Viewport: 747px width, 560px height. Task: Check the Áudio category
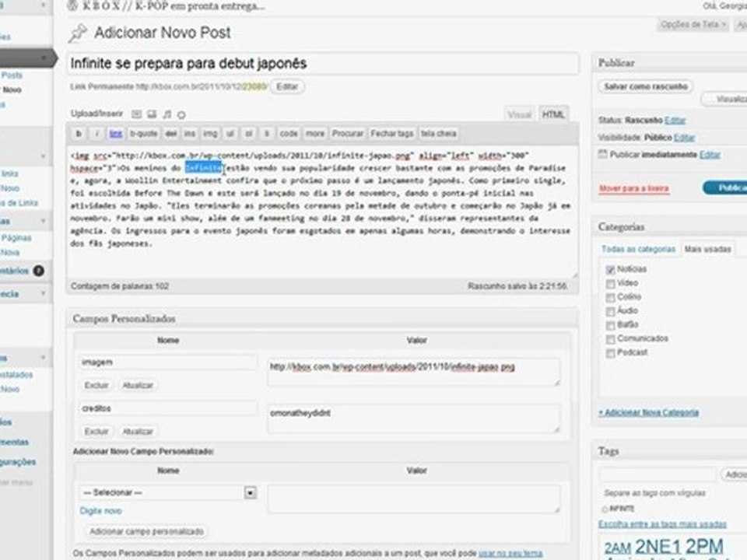[610, 311]
